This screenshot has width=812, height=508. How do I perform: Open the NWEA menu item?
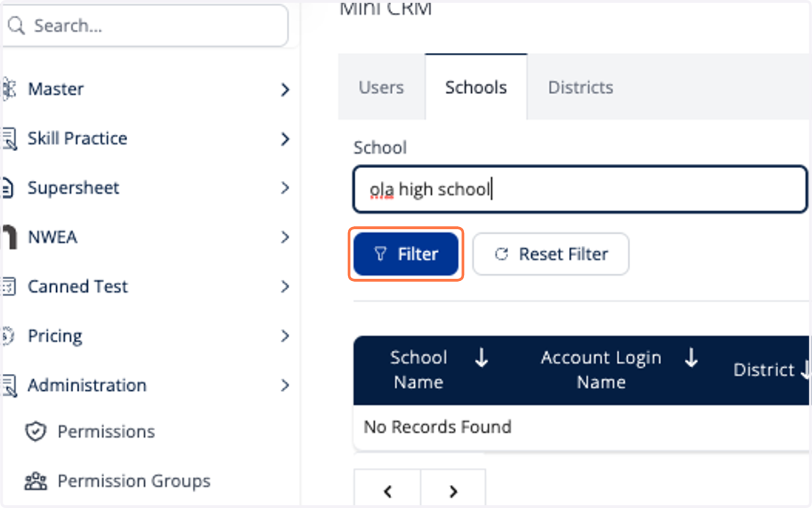click(146, 237)
